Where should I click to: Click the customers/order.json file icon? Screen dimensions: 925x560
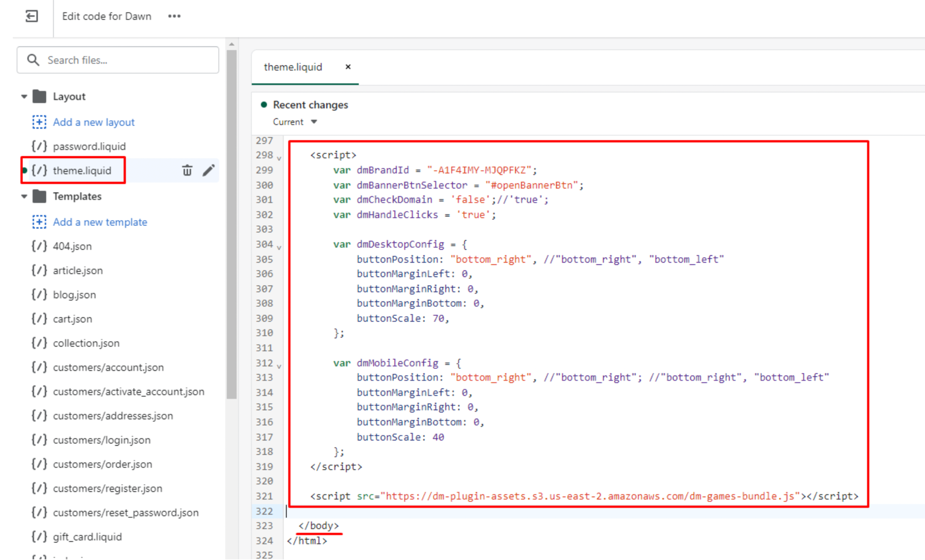39,464
